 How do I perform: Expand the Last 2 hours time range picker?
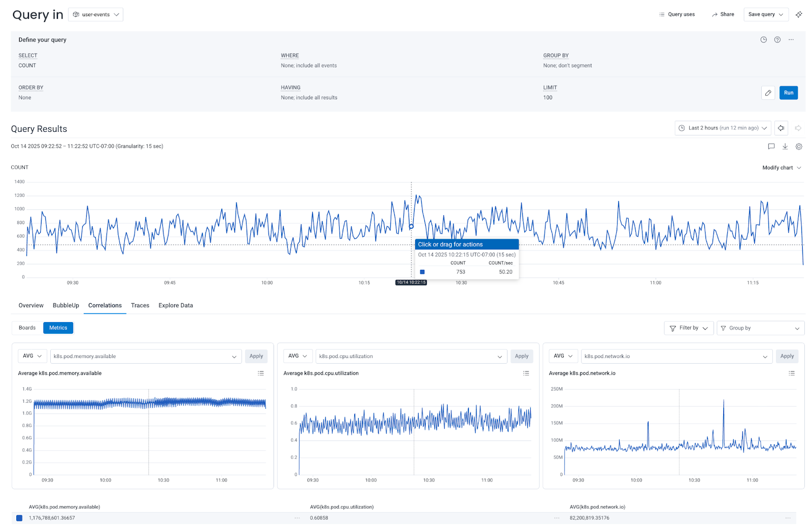[722, 128]
